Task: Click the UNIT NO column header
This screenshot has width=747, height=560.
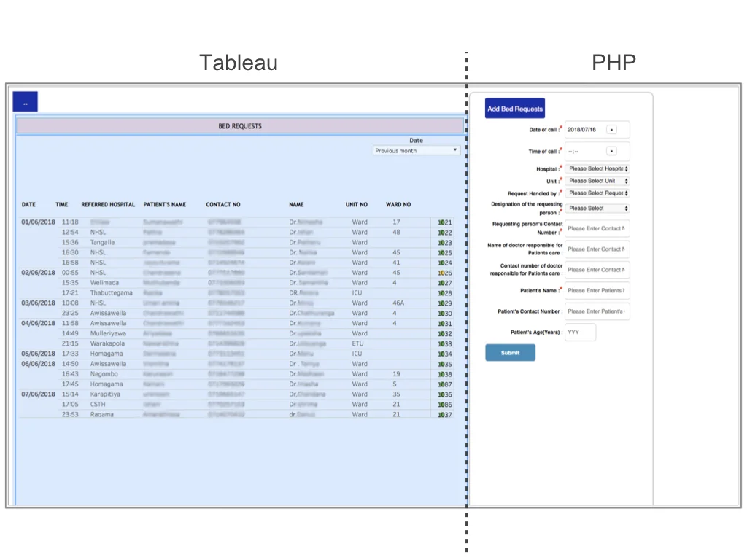Action: 356,204
